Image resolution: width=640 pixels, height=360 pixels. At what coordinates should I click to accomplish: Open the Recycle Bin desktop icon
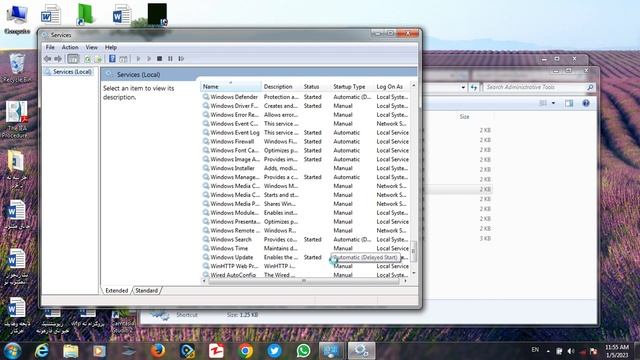(17, 68)
